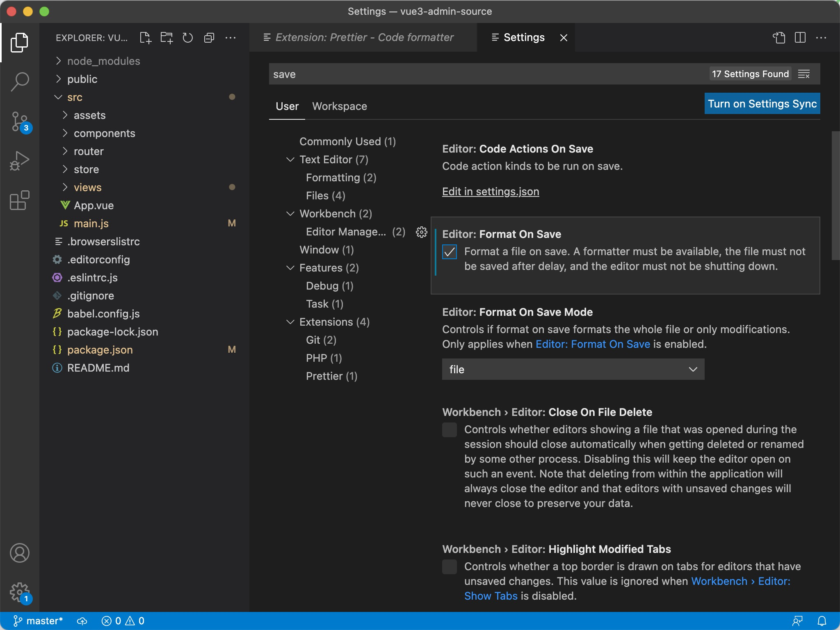Open editor more actions ellipsis
This screenshot has height=630, width=840.
[821, 38]
